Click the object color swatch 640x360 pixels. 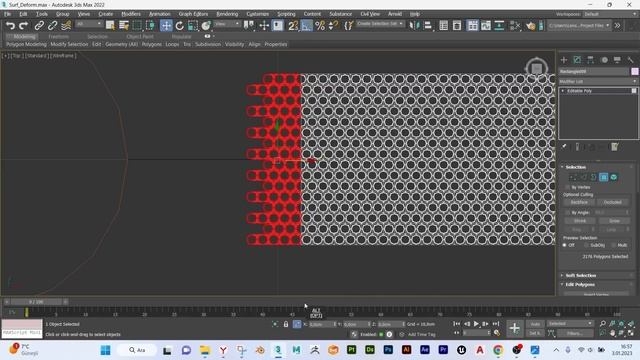pos(635,71)
